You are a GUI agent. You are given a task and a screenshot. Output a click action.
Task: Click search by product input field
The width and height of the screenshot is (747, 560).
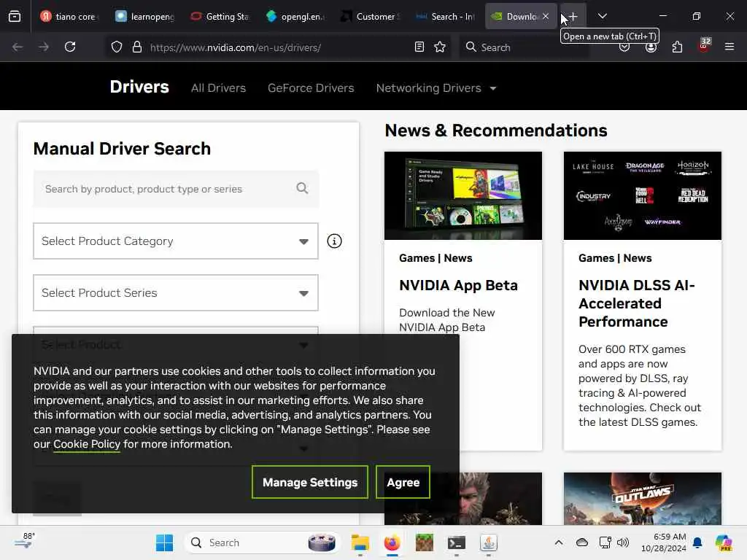coord(175,189)
